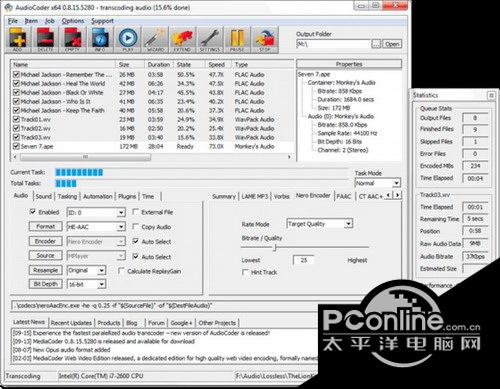Switch to the Tasking tab

pos(67,196)
